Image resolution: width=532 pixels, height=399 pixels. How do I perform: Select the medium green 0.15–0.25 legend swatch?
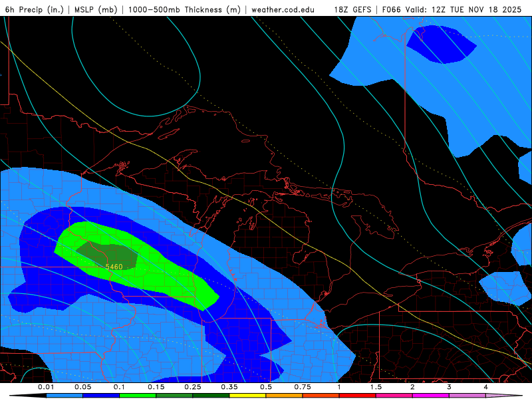174,396
